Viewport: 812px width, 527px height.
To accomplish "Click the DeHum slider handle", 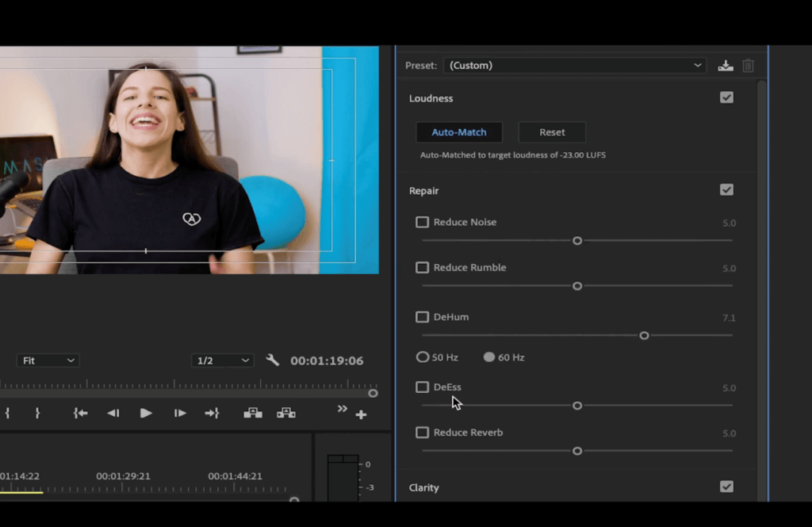I will [644, 335].
